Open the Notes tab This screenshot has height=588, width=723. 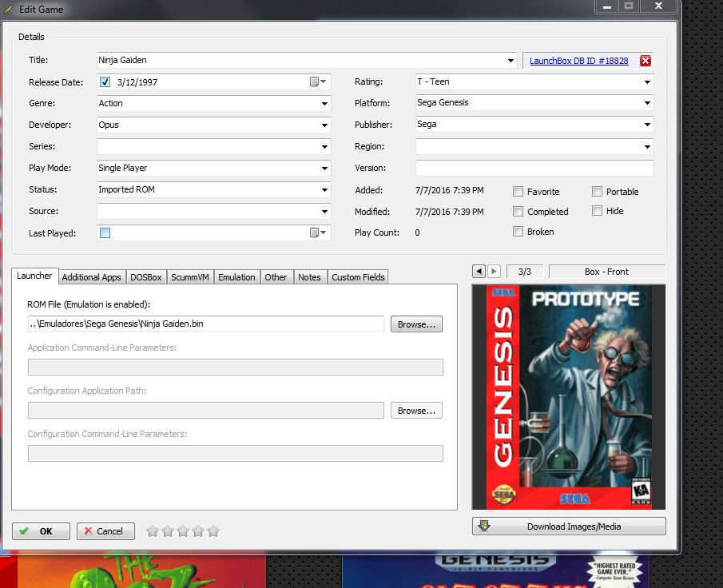309,277
